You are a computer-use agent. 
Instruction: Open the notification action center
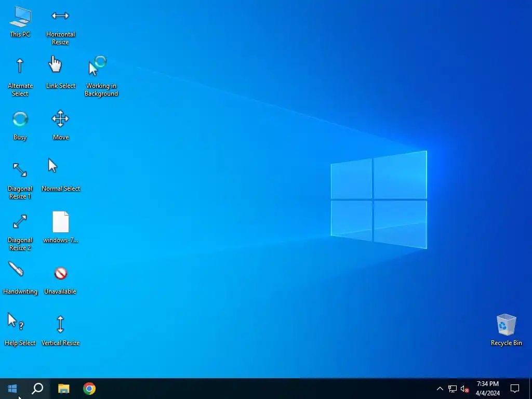(515, 389)
